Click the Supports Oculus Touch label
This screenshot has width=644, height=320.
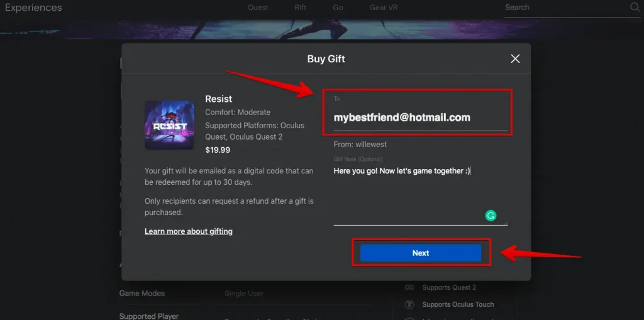coord(458,304)
